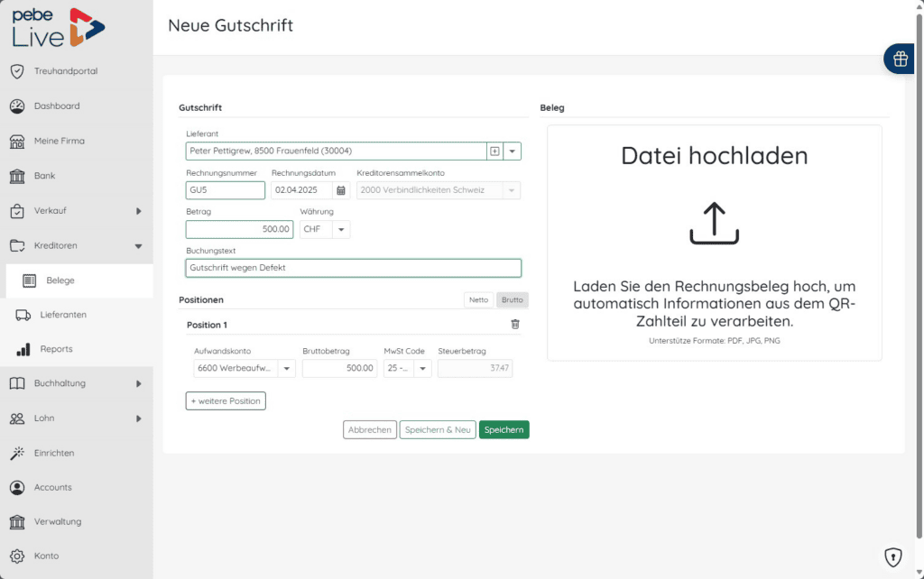Open the Lieferant dropdown arrow
Viewport: 924px width, 579px height.
(x=513, y=152)
